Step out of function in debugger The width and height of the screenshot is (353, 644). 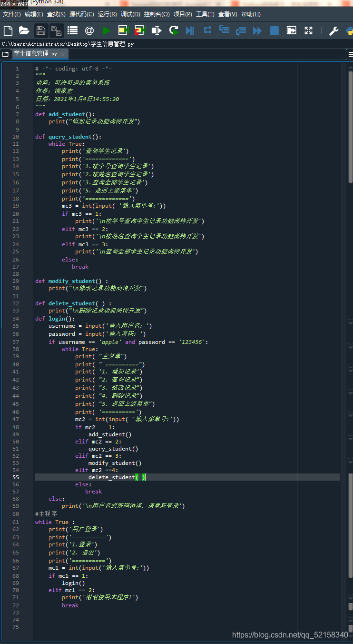pyautogui.click(x=241, y=31)
